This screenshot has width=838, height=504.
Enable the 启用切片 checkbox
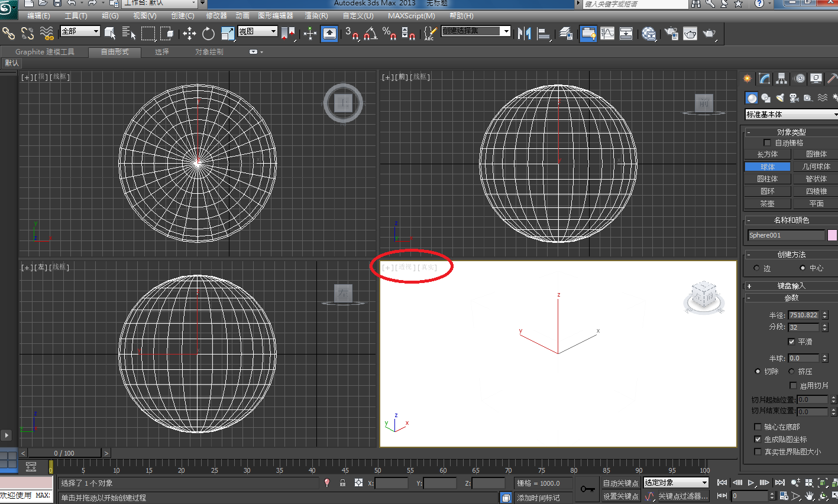[793, 385]
